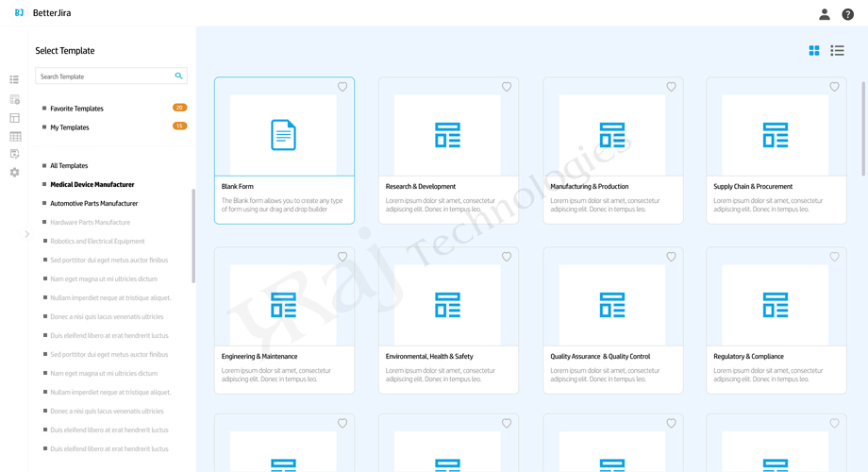The width and height of the screenshot is (868, 472).
Task: Click the Blank Form description text
Action: click(x=282, y=205)
